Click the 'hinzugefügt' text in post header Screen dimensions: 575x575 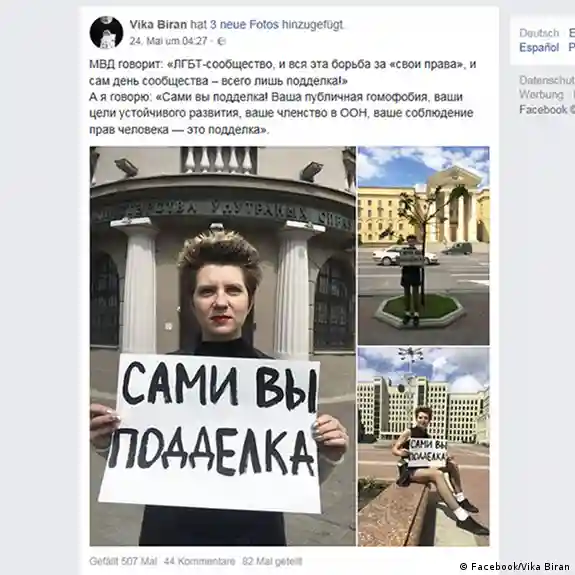312,25
